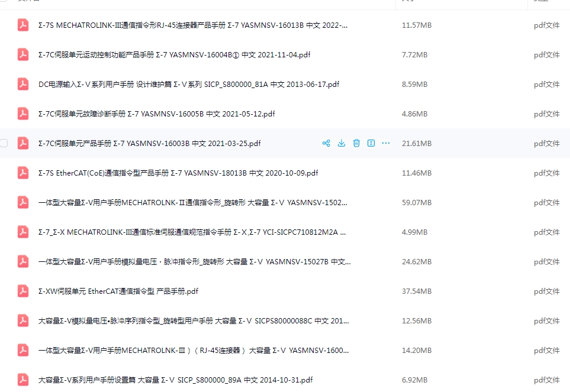The image size is (570, 392).
Task: Open Σ-7C伺服单元故障诊断手册 file name
Action: (x=157, y=114)
